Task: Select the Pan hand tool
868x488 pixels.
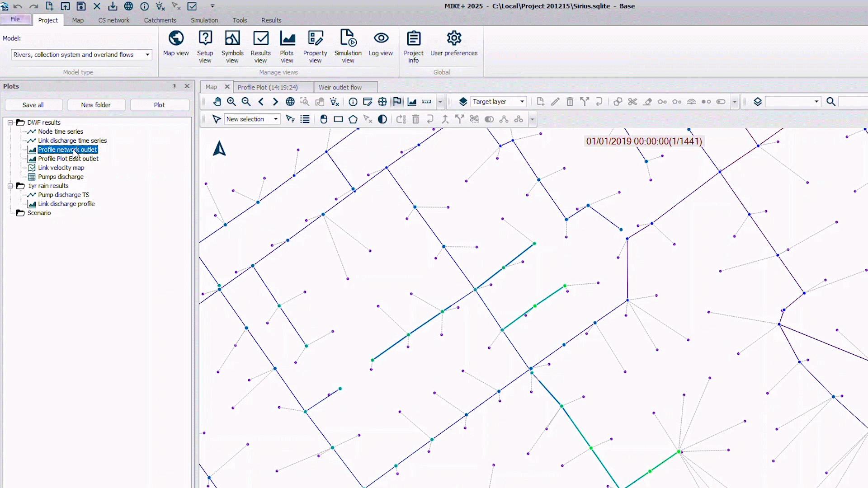Action: 217,102
